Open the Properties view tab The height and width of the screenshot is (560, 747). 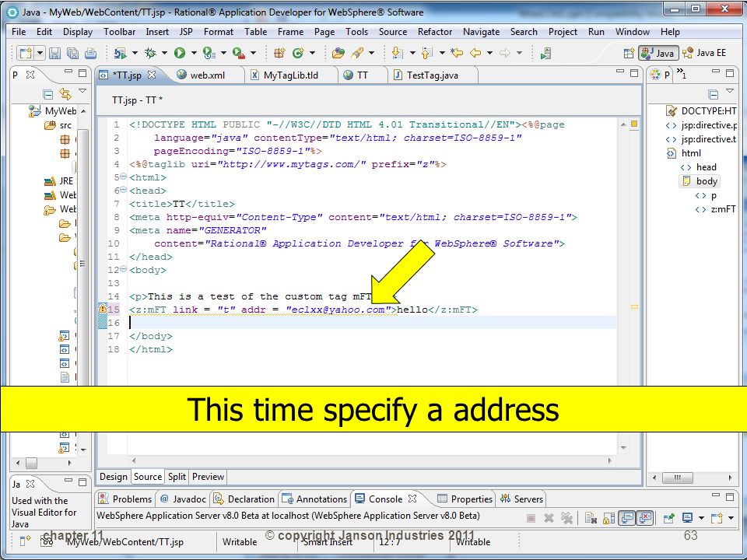coord(465,499)
